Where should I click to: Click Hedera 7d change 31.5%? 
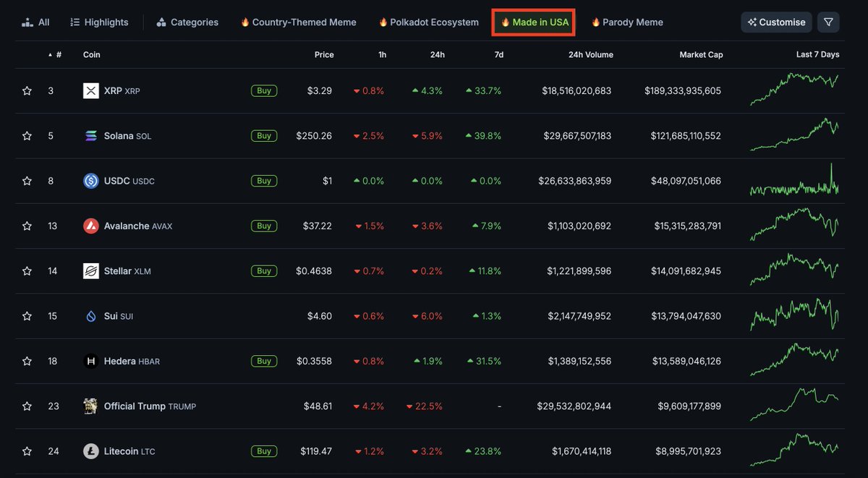point(484,361)
